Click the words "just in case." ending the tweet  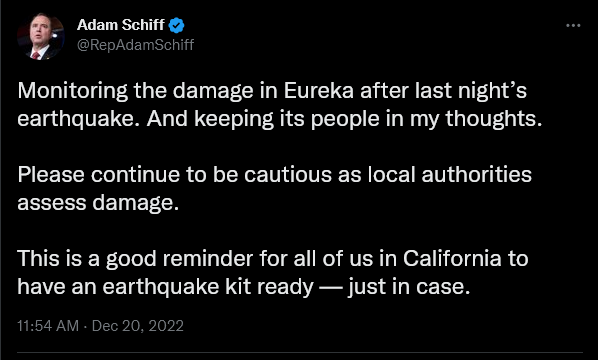tap(409, 288)
